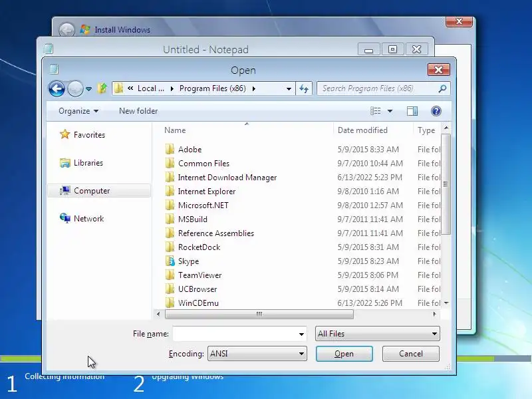Viewport: 532px width, 399px height.
Task: Close the Open dialog
Action: point(438,70)
